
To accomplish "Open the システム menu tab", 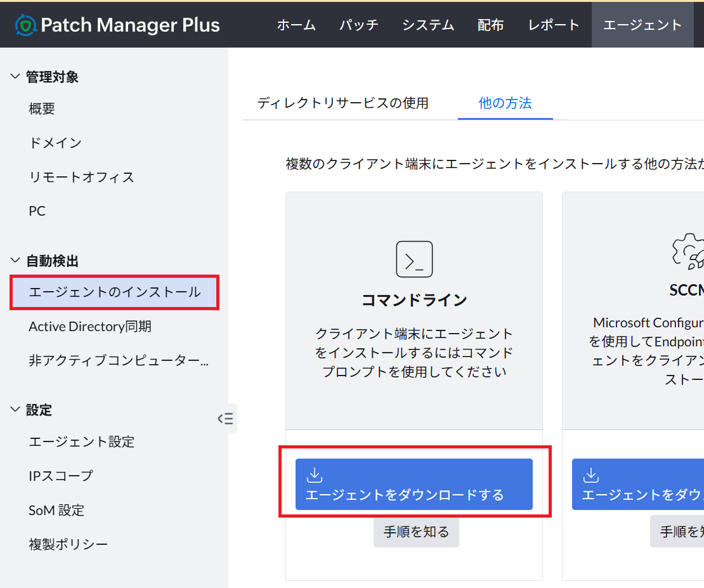I will click(x=428, y=25).
